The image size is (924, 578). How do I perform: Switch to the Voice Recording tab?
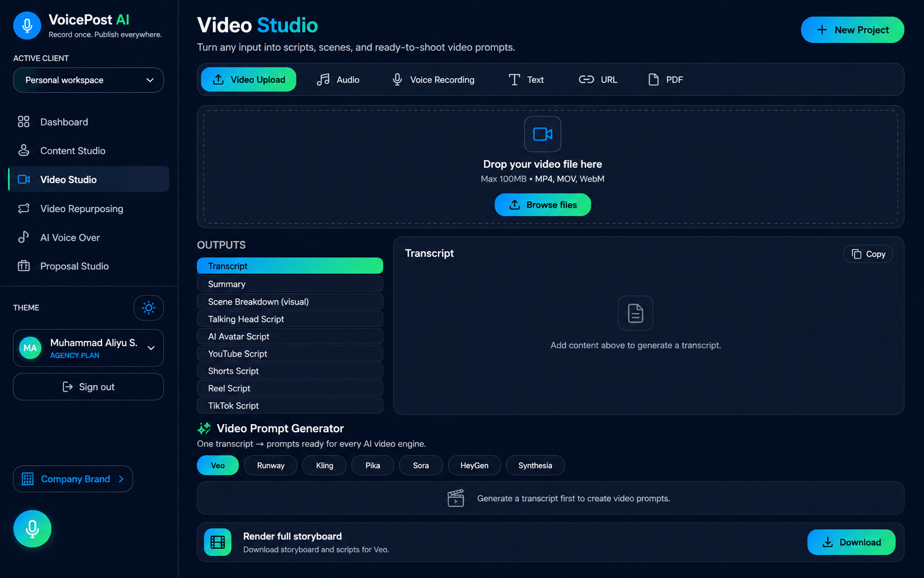[433, 80]
